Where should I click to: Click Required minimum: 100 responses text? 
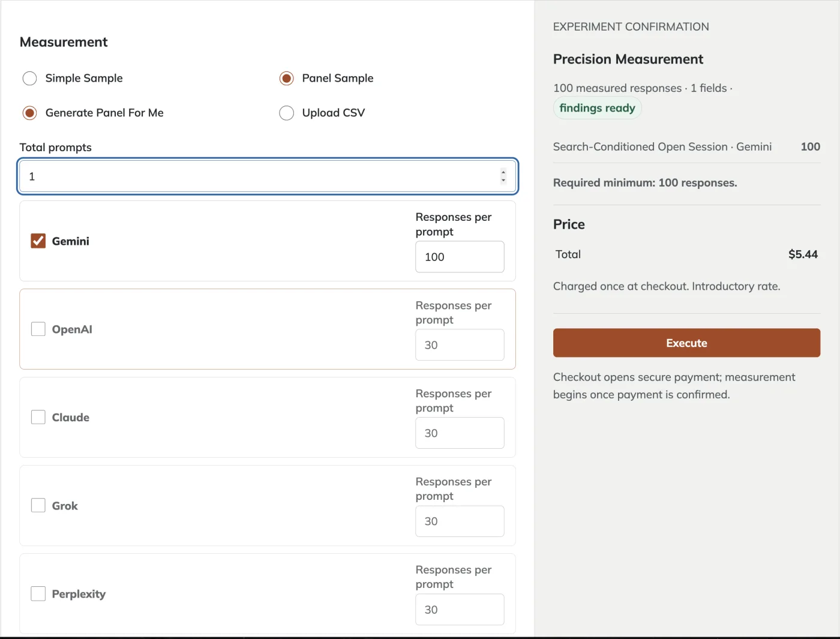click(645, 183)
